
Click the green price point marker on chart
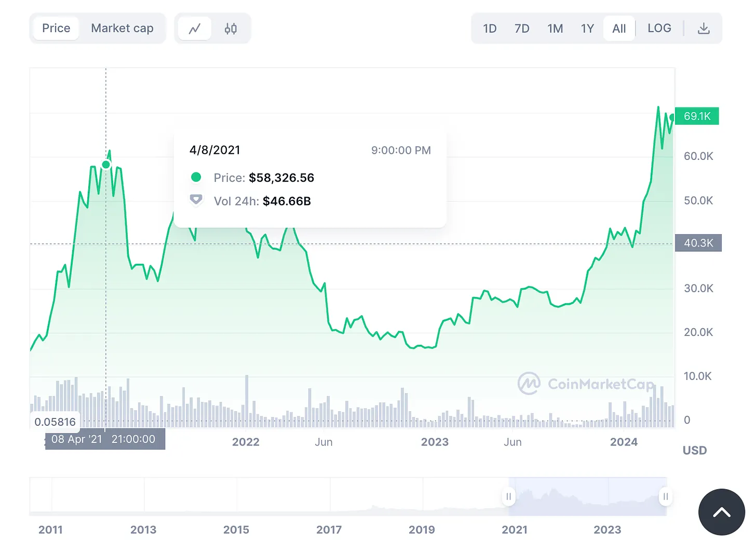click(106, 165)
